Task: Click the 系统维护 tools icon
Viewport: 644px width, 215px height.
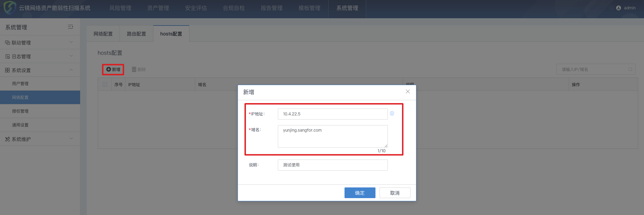Action: point(8,139)
